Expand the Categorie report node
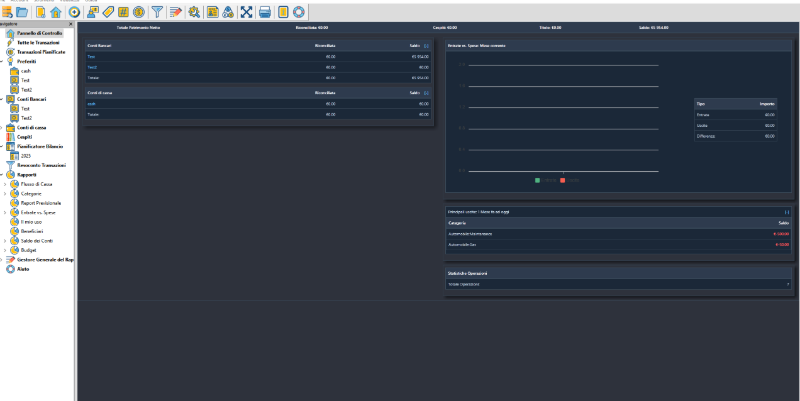This screenshot has width=800, height=401. click(5, 193)
